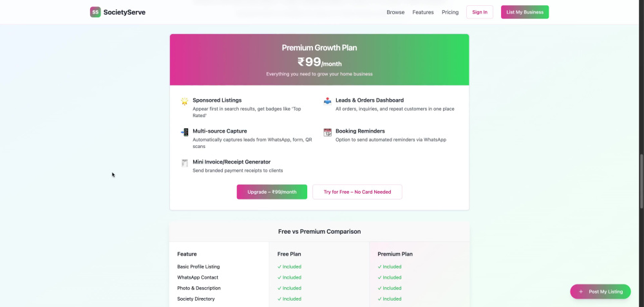Click Upgrade – ₹99/month button
644x307 pixels.
coord(272,192)
